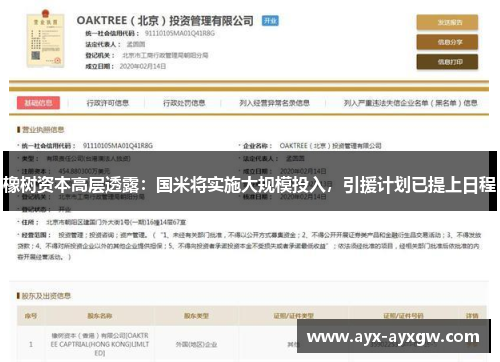Click the 股东名称 column header

[x=100, y=316]
